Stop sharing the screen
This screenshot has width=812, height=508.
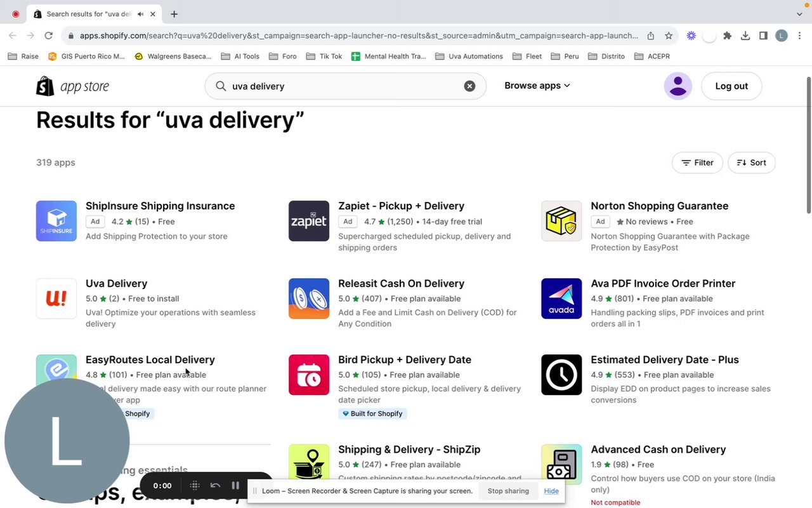tap(508, 491)
